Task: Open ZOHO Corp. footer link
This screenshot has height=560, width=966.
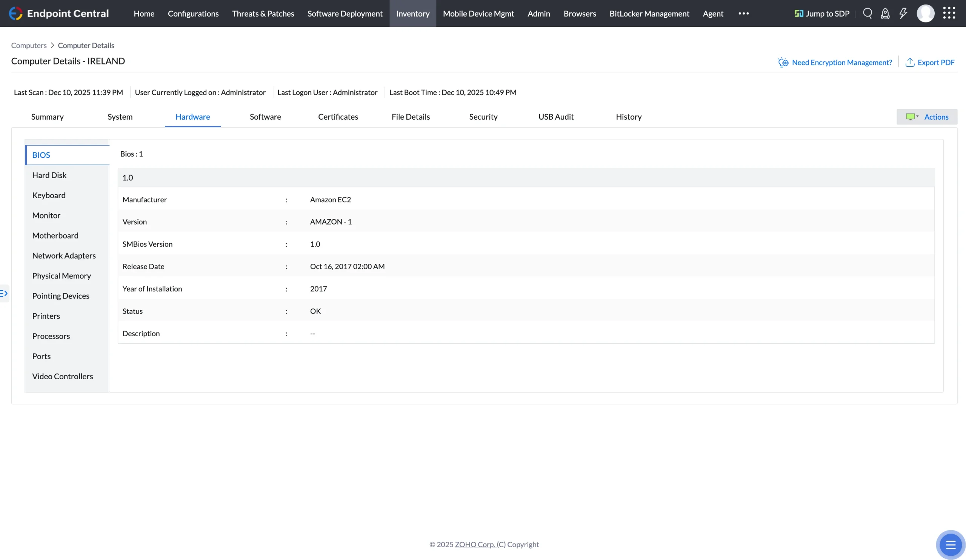Action: [x=475, y=544]
